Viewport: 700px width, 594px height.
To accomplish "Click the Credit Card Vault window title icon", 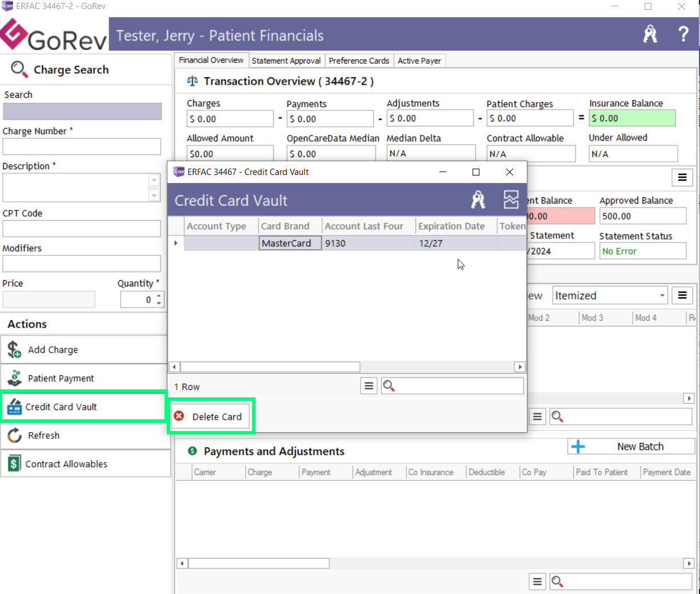I will tap(179, 172).
